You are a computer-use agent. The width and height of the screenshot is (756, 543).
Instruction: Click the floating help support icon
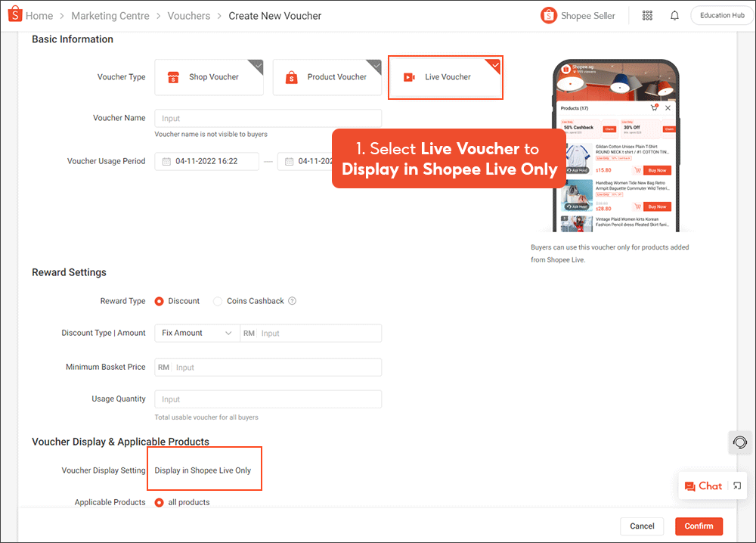pyautogui.click(x=739, y=442)
